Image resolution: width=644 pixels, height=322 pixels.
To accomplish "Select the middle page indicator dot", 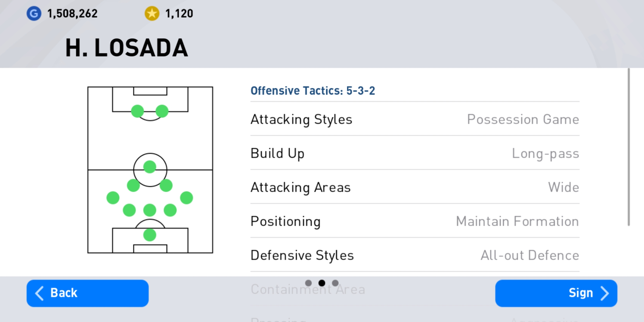I will (322, 283).
